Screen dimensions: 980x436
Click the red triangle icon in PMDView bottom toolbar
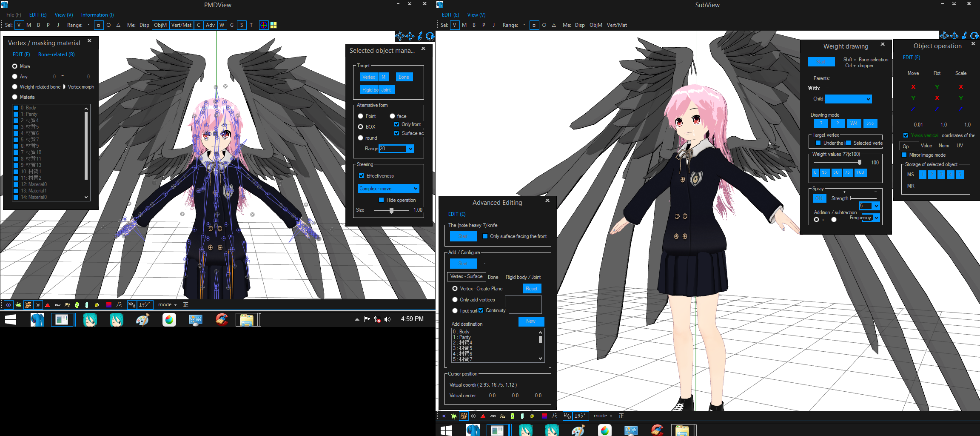click(47, 305)
